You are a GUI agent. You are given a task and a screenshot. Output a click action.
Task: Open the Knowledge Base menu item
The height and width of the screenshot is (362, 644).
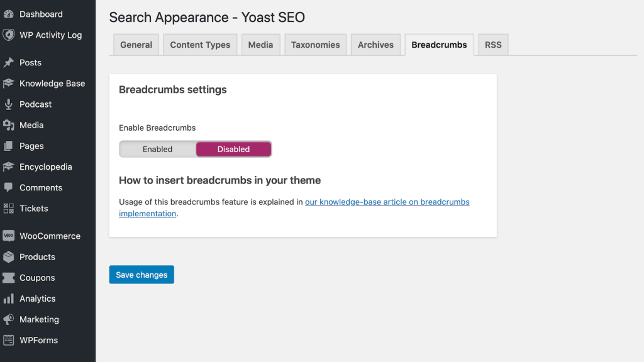coord(52,83)
